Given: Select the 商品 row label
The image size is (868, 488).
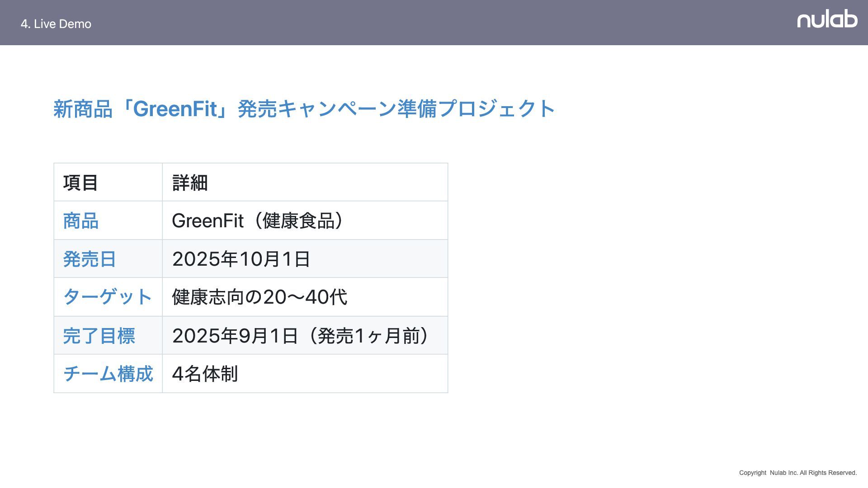Looking at the screenshot, I should [x=108, y=221].
